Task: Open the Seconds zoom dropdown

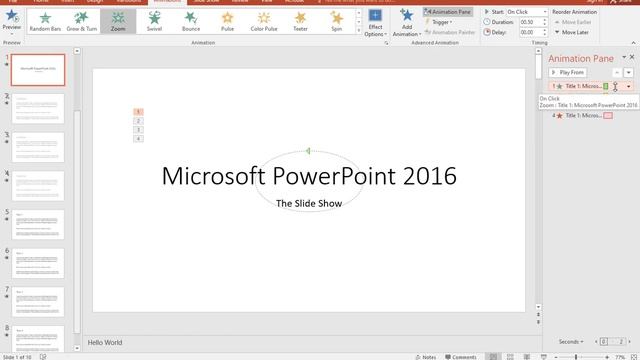Action: 571,342
